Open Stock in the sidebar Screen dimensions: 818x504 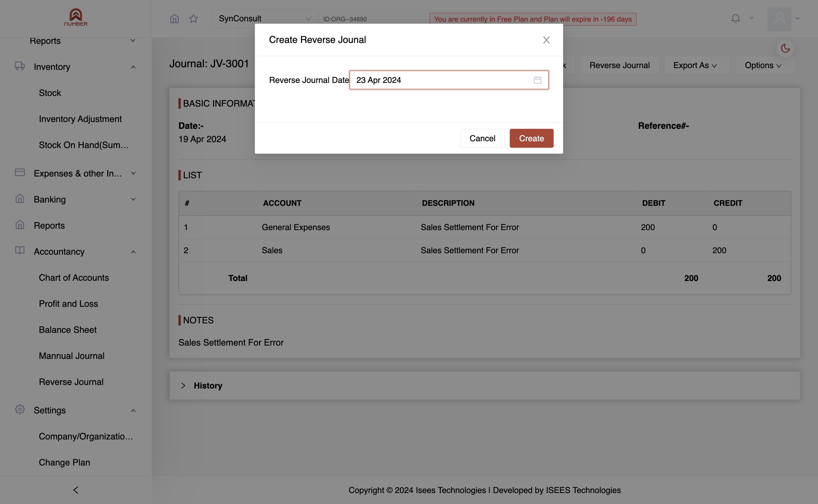50,93
